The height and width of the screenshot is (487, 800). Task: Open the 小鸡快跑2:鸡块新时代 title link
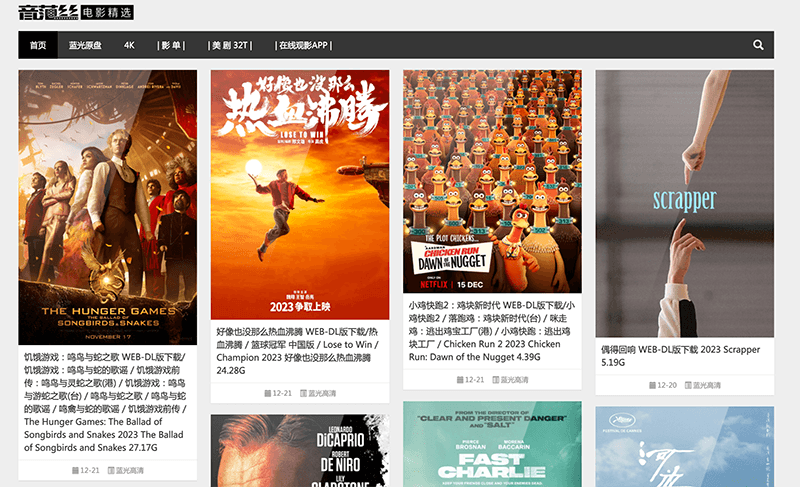click(491, 331)
